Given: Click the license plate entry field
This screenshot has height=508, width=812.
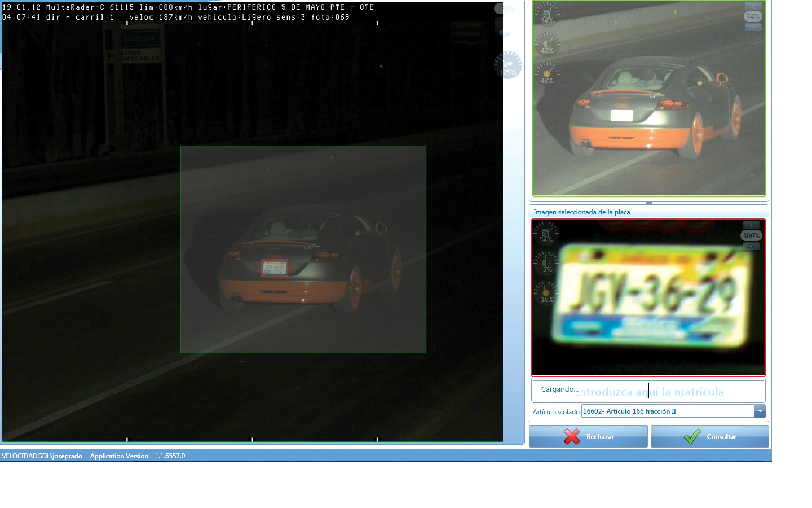Looking at the screenshot, I should click(x=648, y=391).
